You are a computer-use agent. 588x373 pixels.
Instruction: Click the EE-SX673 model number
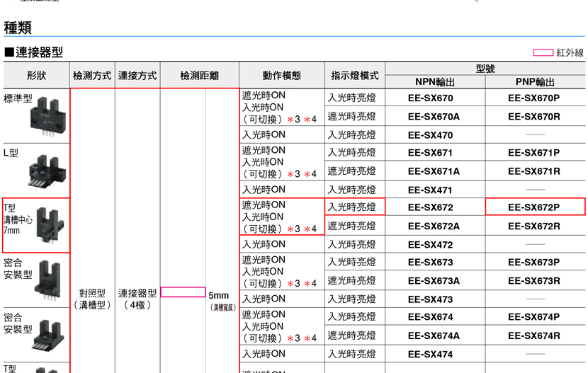click(x=431, y=262)
